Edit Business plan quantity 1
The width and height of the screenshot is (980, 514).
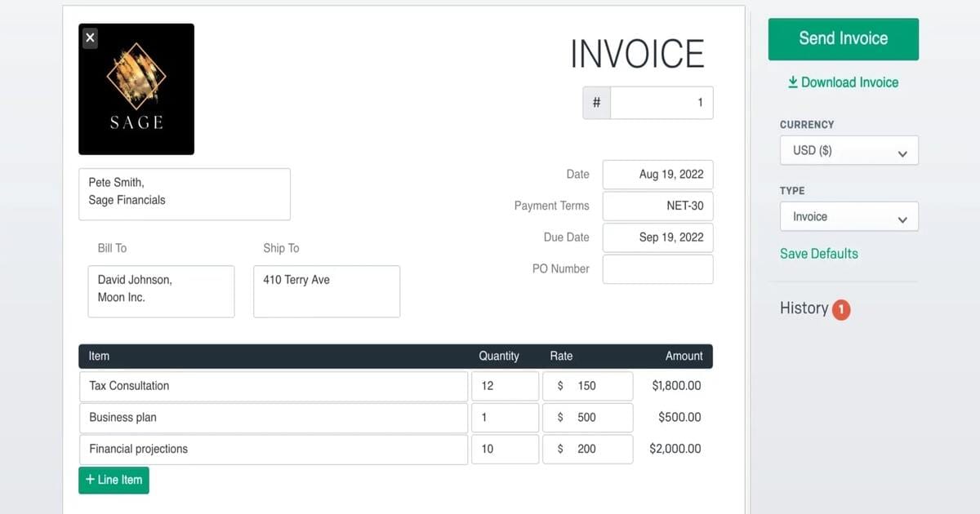tap(505, 418)
